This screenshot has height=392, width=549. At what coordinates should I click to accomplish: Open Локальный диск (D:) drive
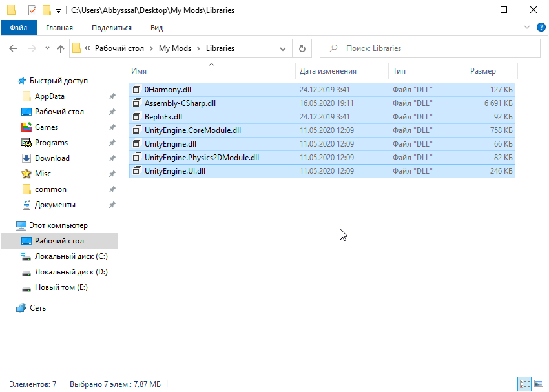click(x=71, y=272)
